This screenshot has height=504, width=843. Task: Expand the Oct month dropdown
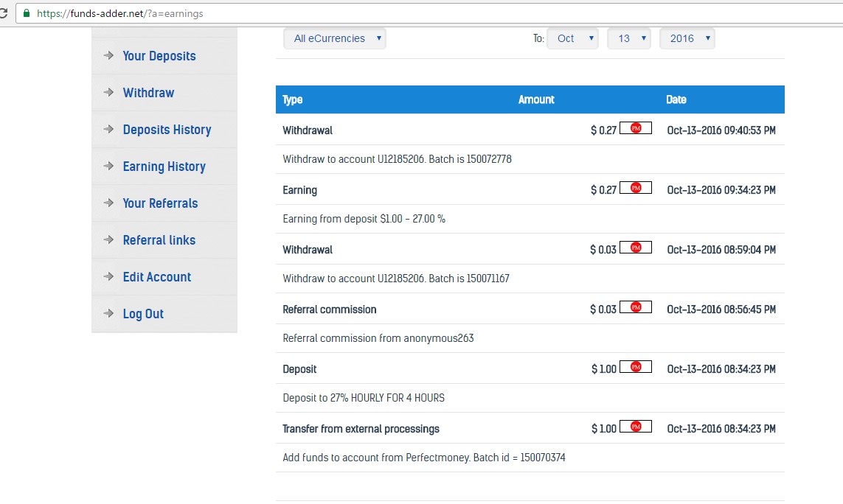572,39
